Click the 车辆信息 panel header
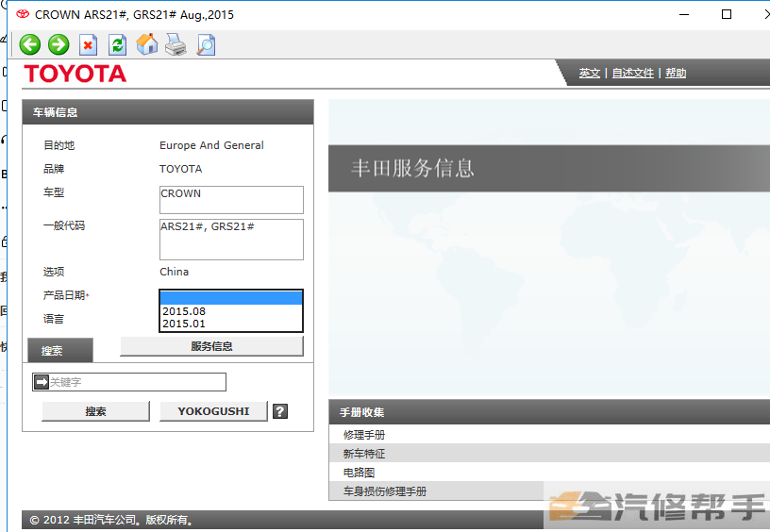Viewport: 770px width, 532px height. [x=168, y=112]
